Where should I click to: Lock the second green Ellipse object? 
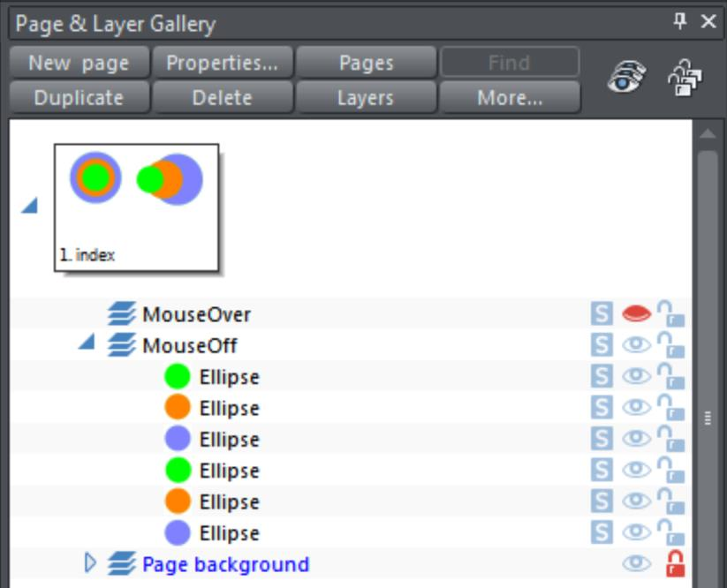[670, 470]
